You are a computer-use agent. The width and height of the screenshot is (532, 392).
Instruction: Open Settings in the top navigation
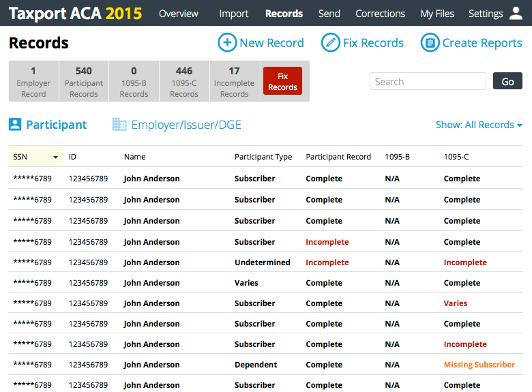click(x=486, y=14)
